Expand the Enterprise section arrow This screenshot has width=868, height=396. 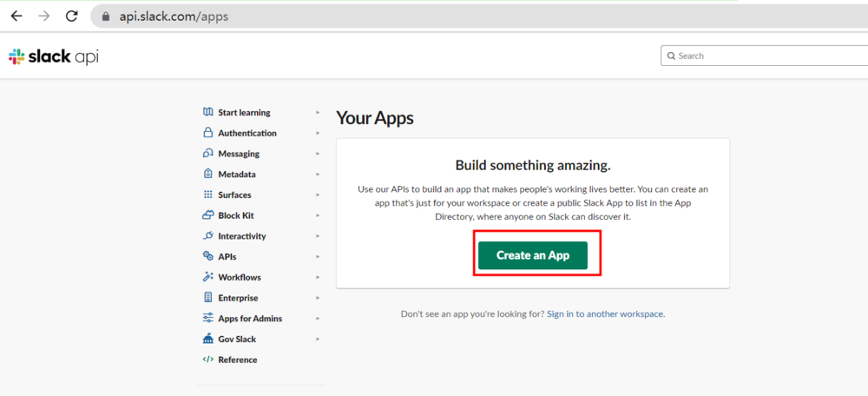(x=318, y=297)
